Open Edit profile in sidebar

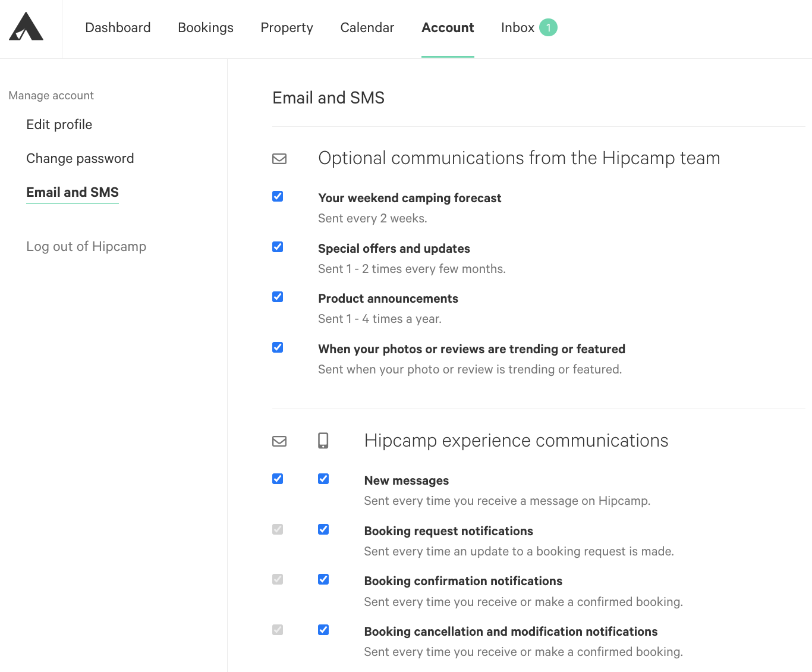click(59, 124)
